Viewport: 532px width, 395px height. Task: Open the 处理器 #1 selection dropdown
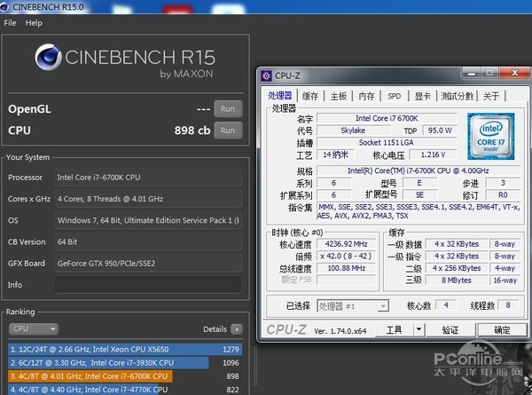[353, 306]
